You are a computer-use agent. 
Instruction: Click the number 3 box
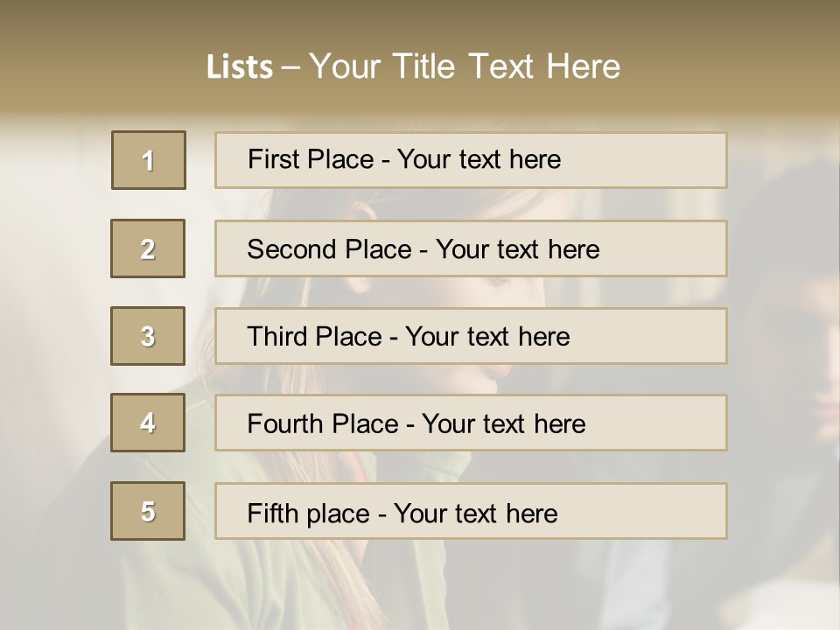[x=148, y=336]
